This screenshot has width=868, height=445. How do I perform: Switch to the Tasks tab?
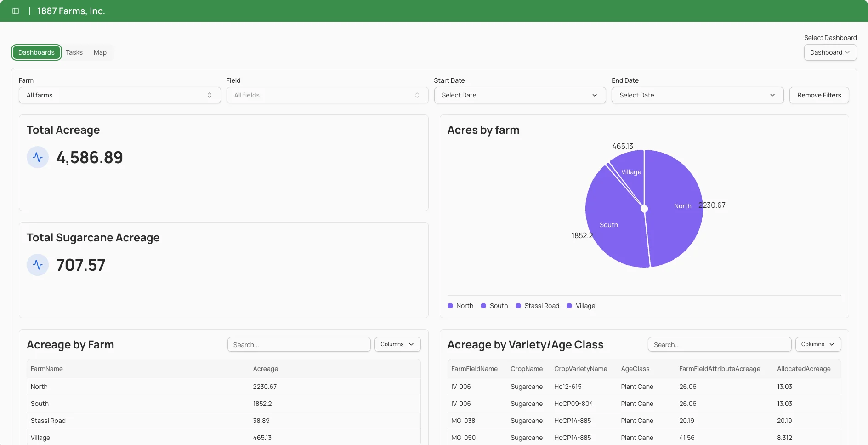[x=74, y=52]
